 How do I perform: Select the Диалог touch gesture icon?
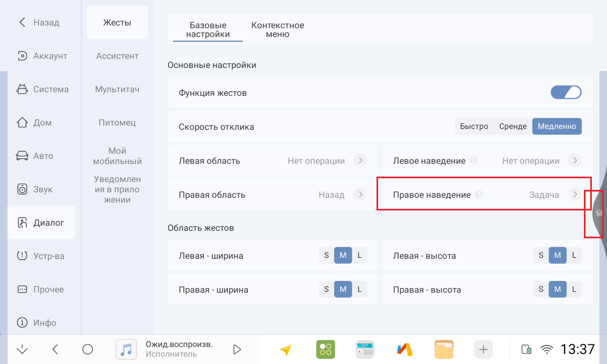click(22, 222)
